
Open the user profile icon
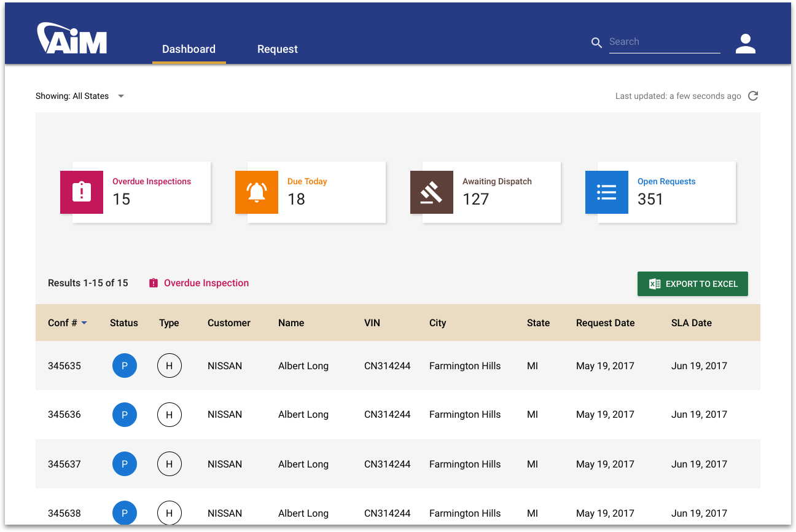745,44
